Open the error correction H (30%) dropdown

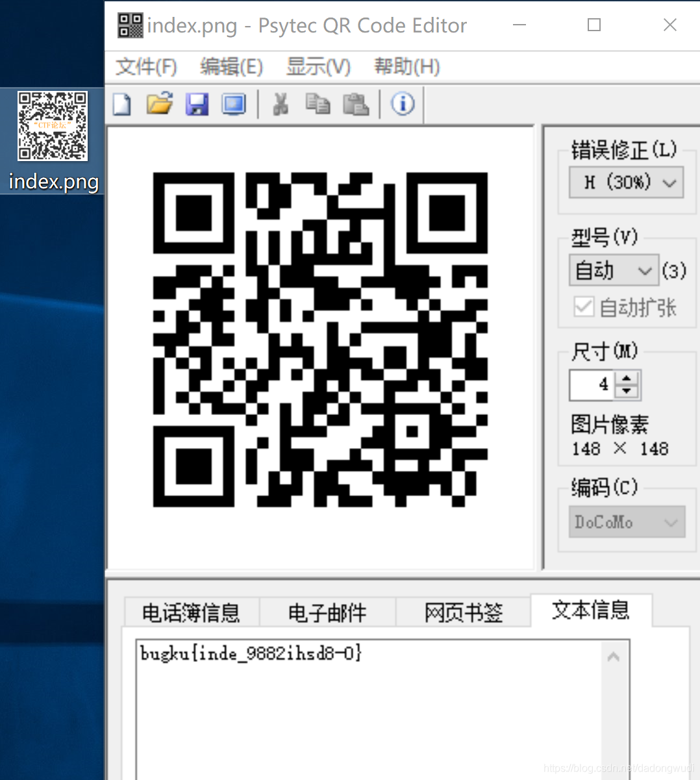point(626,182)
